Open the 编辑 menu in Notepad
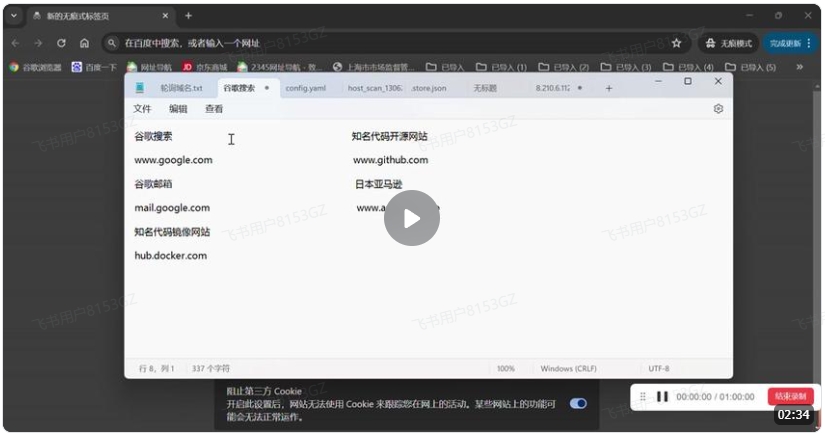The height and width of the screenshot is (435, 825). pyautogui.click(x=178, y=109)
